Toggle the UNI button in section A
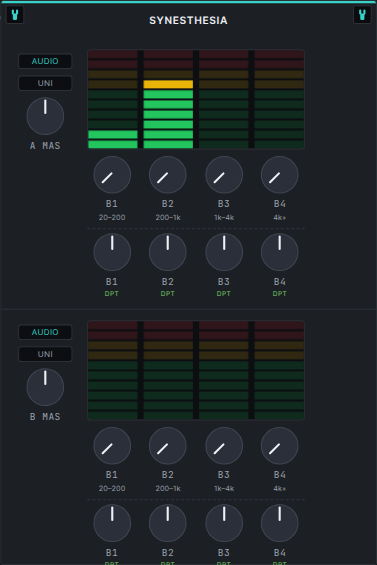377x565 pixels. tap(45, 83)
